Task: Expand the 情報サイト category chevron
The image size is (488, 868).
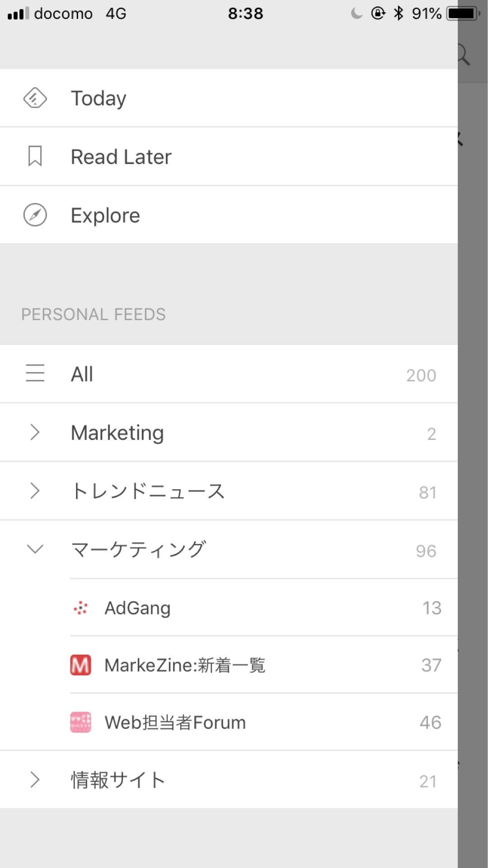Action: 35,780
